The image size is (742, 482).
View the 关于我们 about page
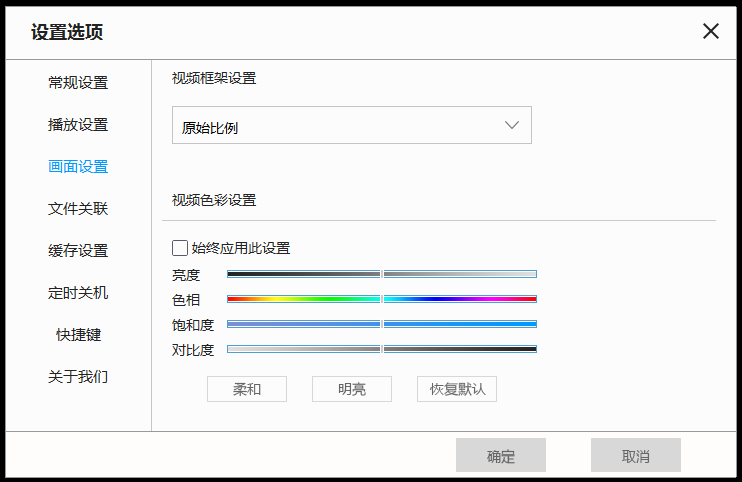pyautogui.click(x=78, y=377)
